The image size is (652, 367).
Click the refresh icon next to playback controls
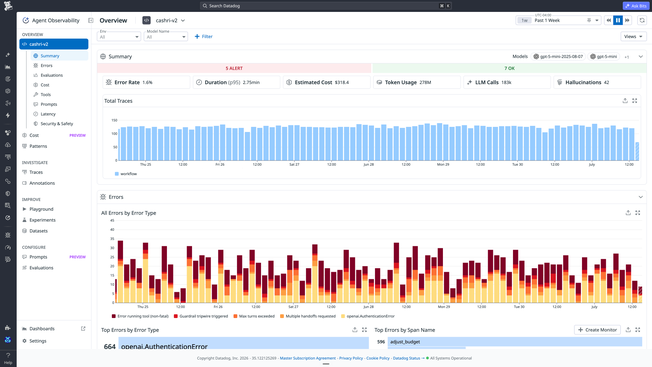coord(642,20)
